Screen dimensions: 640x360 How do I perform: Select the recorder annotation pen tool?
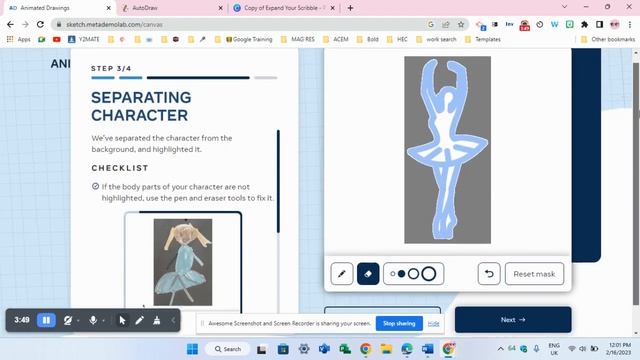(x=139, y=320)
